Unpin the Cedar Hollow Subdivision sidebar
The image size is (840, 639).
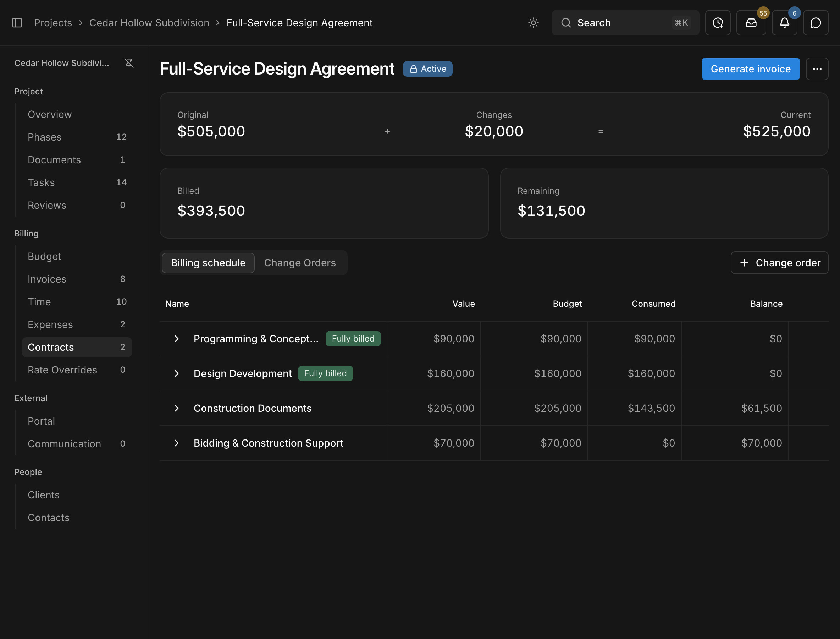pyautogui.click(x=129, y=63)
